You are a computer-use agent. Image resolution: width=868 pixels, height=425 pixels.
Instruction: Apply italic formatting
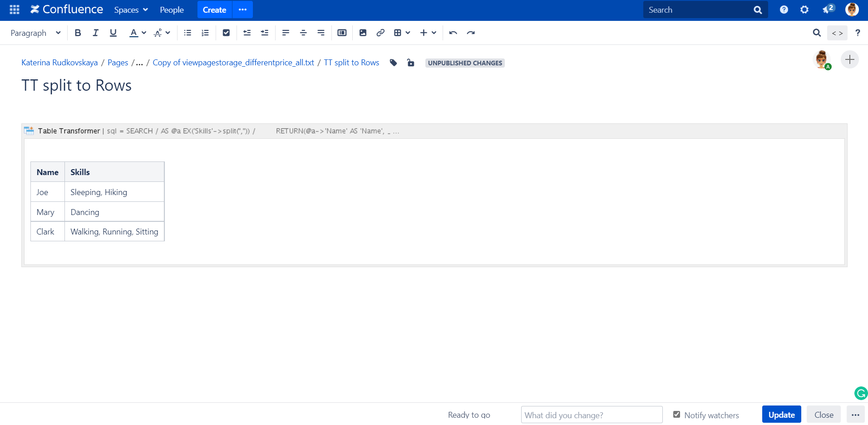(95, 33)
